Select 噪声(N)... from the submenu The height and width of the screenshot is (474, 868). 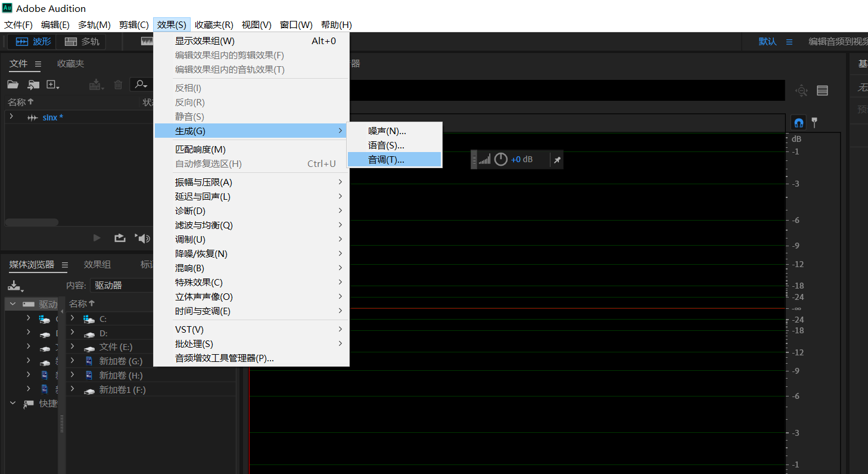pyautogui.click(x=394, y=131)
